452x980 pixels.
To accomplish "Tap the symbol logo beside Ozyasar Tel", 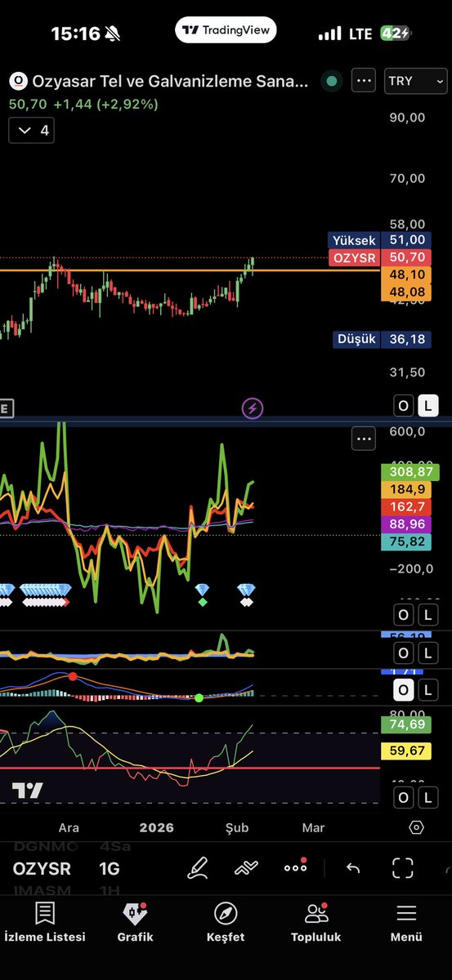I will point(17,81).
